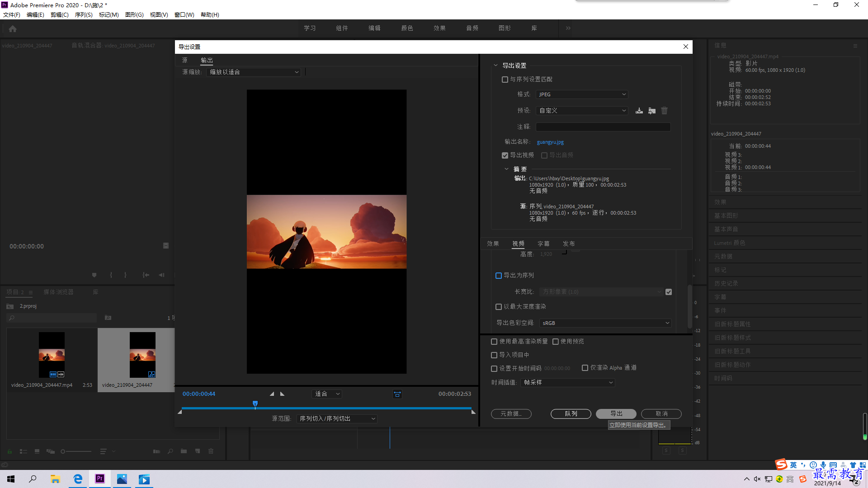Click the import preset icon
The height and width of the screenshot is (488, 868).
click(651, 111)
